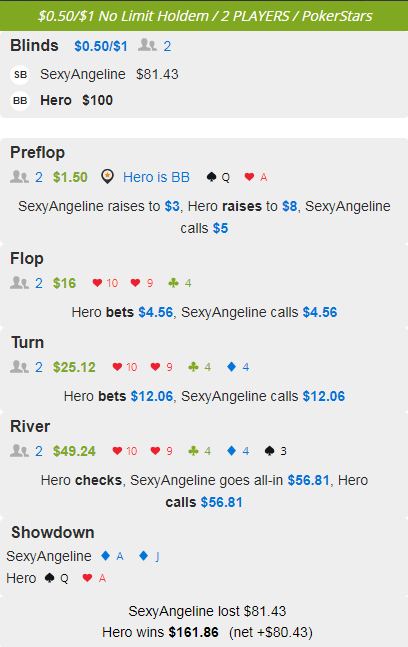Image resolution: width=408 pixels, height=647 pixels.
Task: Click the 10 of hearts flop card
Action: [105, 283]
